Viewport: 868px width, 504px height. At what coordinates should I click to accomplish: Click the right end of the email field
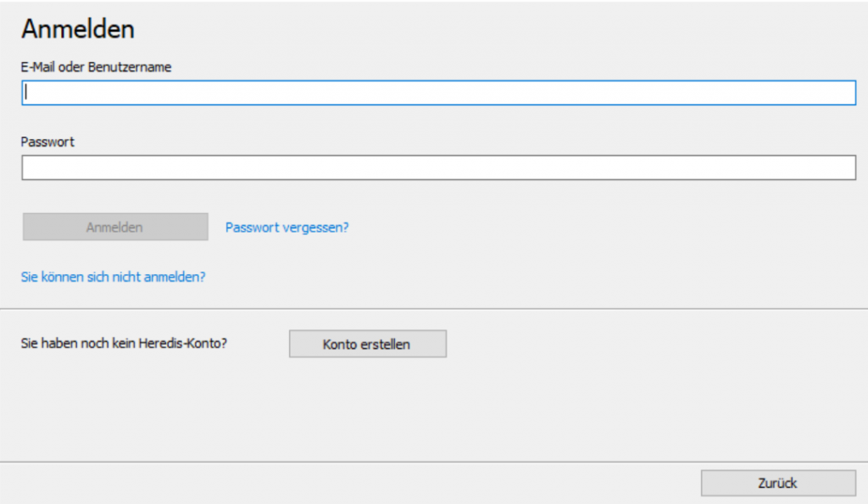pyautogui.click(x=839, y=92)
